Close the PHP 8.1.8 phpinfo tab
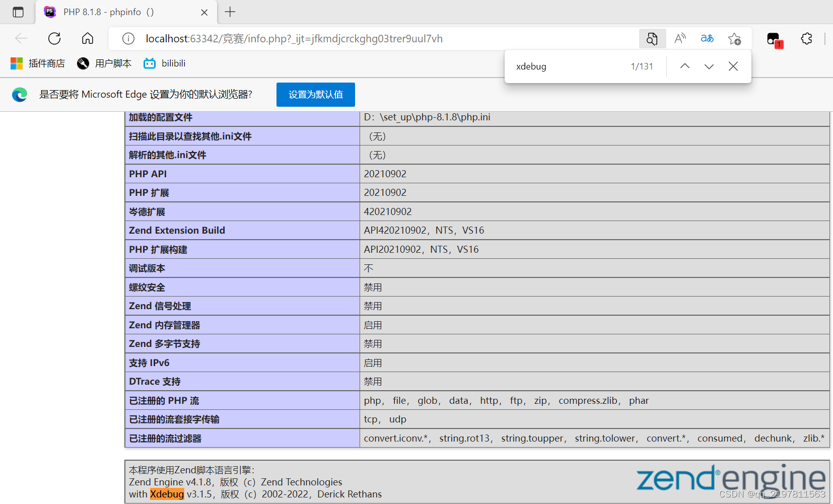 click(204, 13)
